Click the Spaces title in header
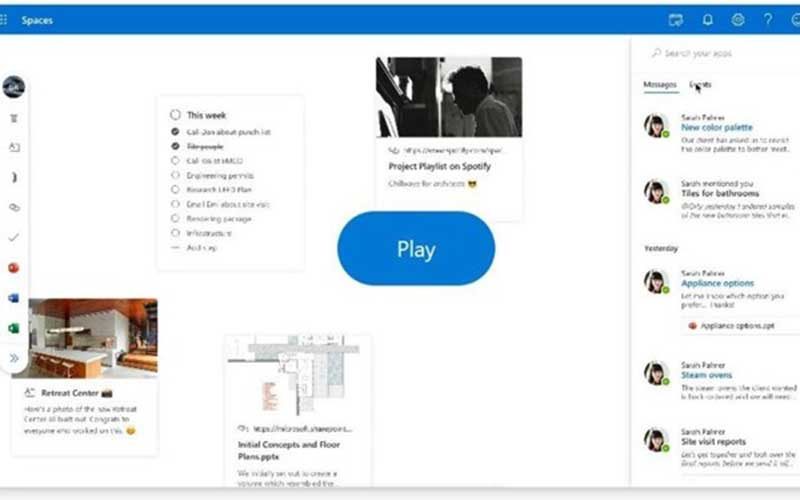The height and width of the screenshot is (500, 800). 37,20
